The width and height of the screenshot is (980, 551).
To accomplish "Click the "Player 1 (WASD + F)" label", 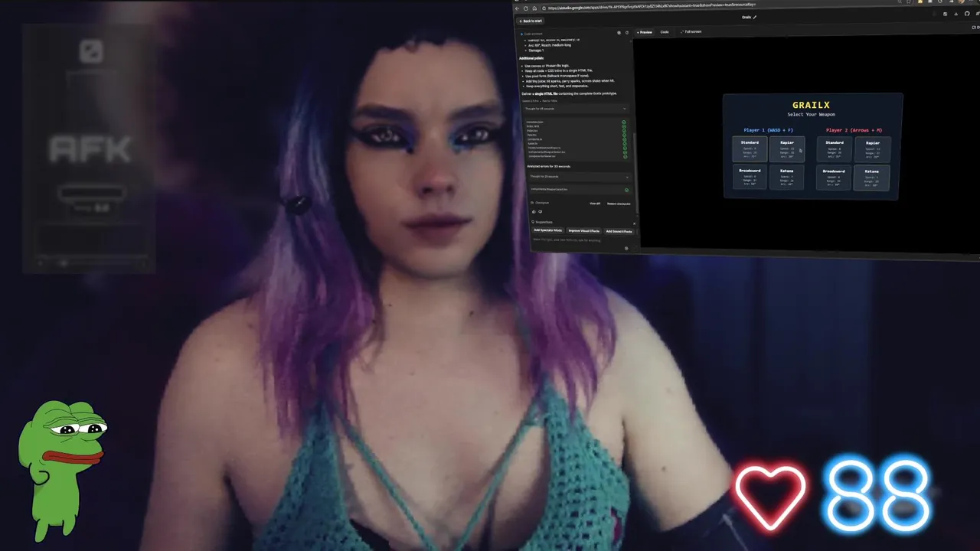I will (768, 130).
